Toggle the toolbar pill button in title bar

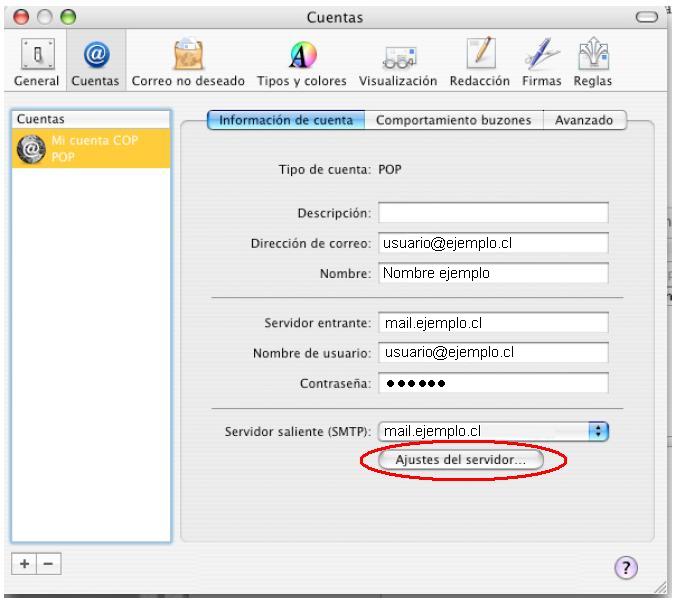(646, 17)
